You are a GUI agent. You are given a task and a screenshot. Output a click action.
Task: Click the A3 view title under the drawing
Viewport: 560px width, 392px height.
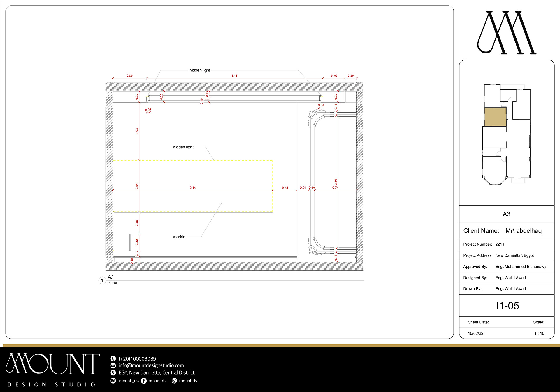pos(111,277)
